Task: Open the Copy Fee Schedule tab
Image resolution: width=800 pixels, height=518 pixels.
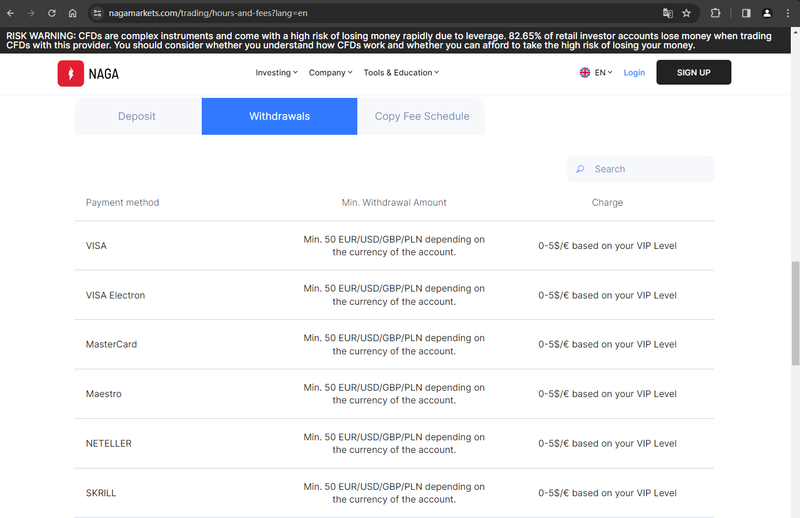Action: click(x=422, y=116)
